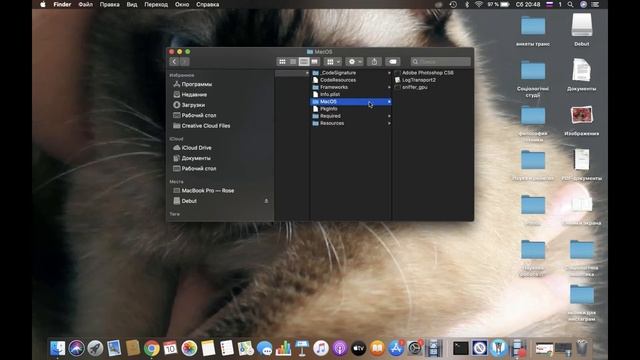640x360 pixels.
Task: Open Siri from the Dock
Action: (x=76, y=349)
